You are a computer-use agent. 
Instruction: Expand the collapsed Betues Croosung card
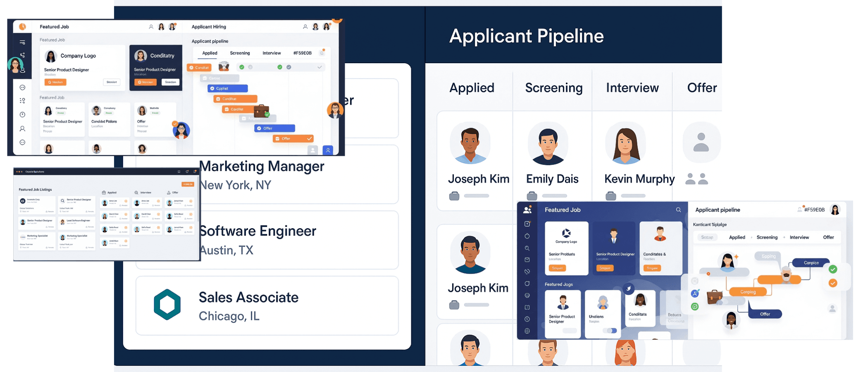pyautogui.click(x=675, y=317)
